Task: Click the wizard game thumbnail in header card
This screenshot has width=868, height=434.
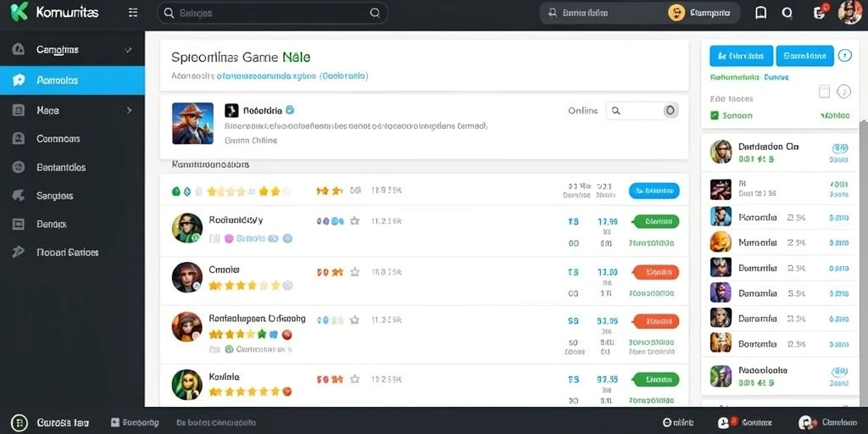Action: [x=192, y=124]
